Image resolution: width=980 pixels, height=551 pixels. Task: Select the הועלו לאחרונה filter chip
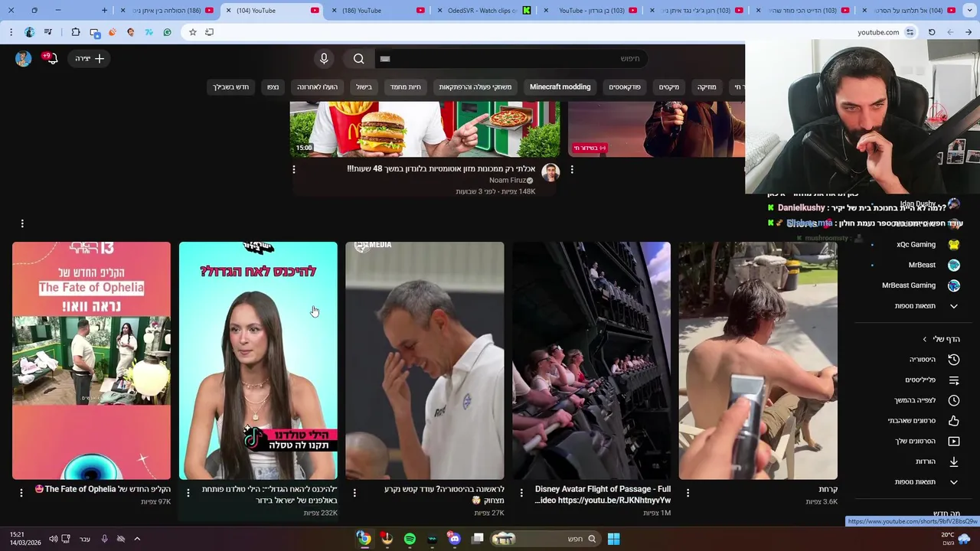coord(318,87)
